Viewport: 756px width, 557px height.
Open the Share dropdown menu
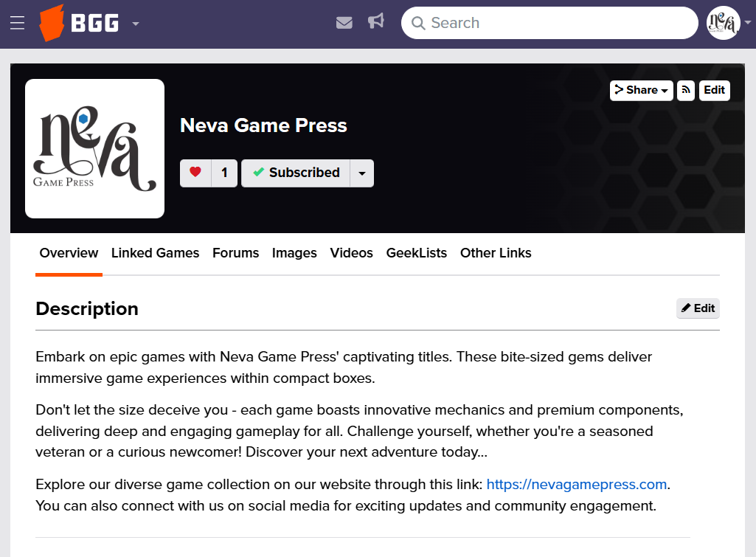coord(641,90)
